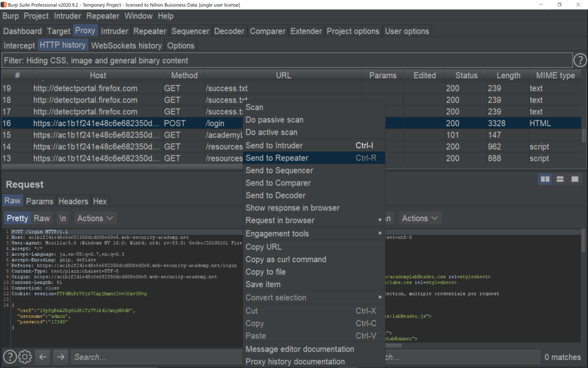
Task: Select Copy URL menu entry
Action: click(314, 247)
